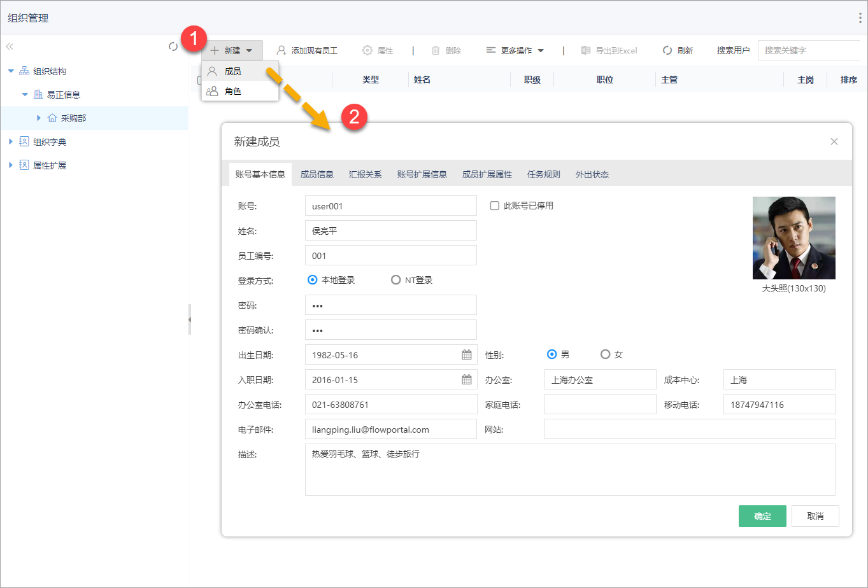This screenshot has height=588, width=868.
Task: Select 角色 from the new menu
Action: [239, 91]
